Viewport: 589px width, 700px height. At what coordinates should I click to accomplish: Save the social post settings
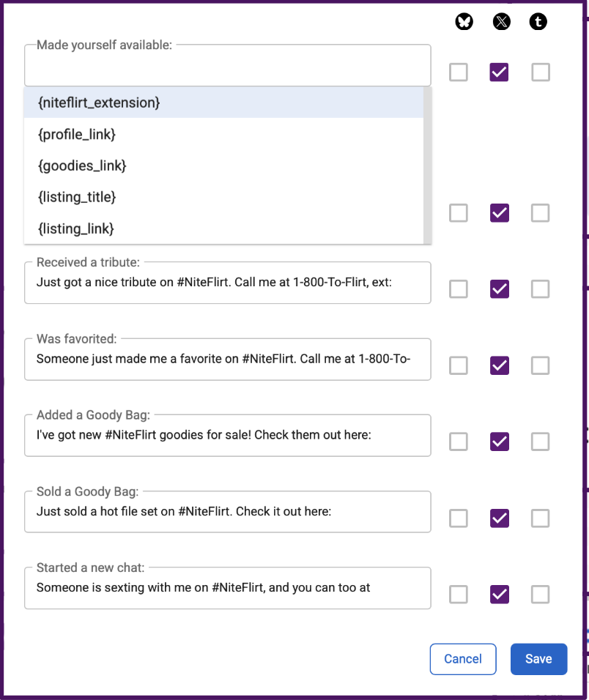539,659
